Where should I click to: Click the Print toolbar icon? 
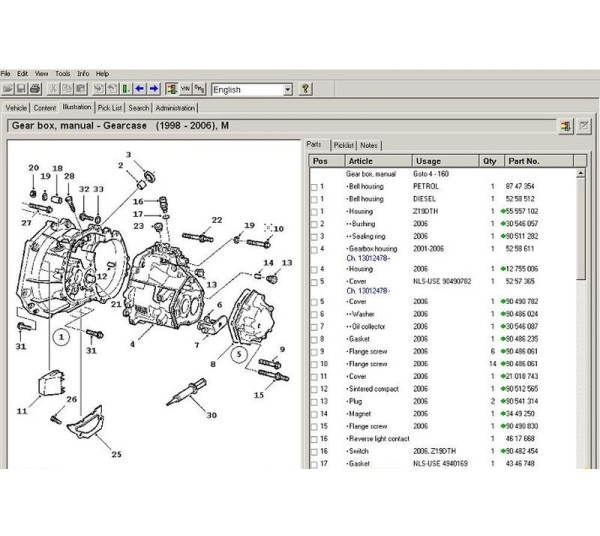pos(34,89)
